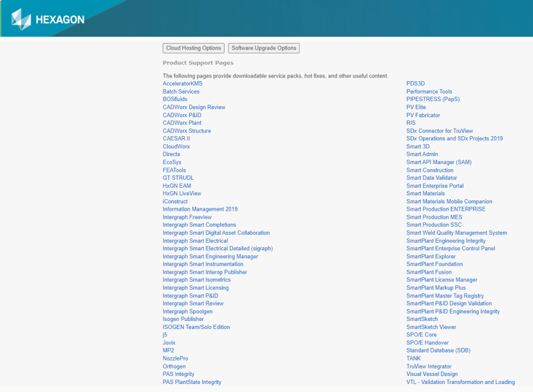Go to Smart 3D page
Viewport: 533px width, 392px height.
pyautogui.click(x=418, y=146)
